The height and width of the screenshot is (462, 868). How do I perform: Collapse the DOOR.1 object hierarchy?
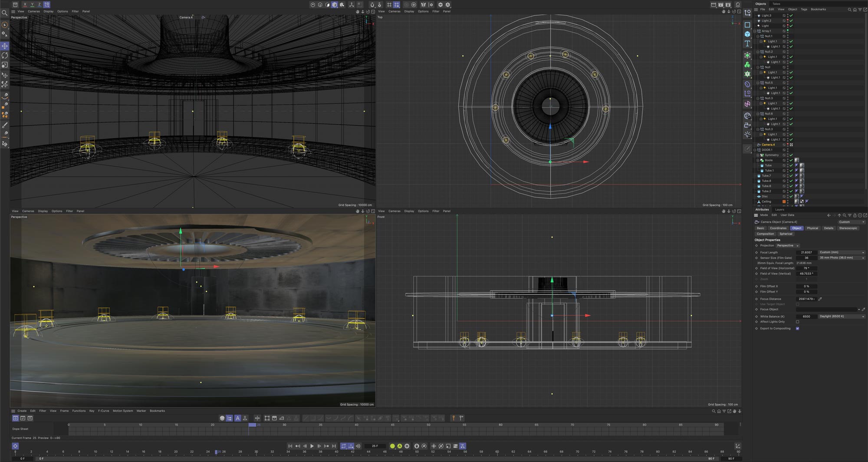(x=755, y=150)
